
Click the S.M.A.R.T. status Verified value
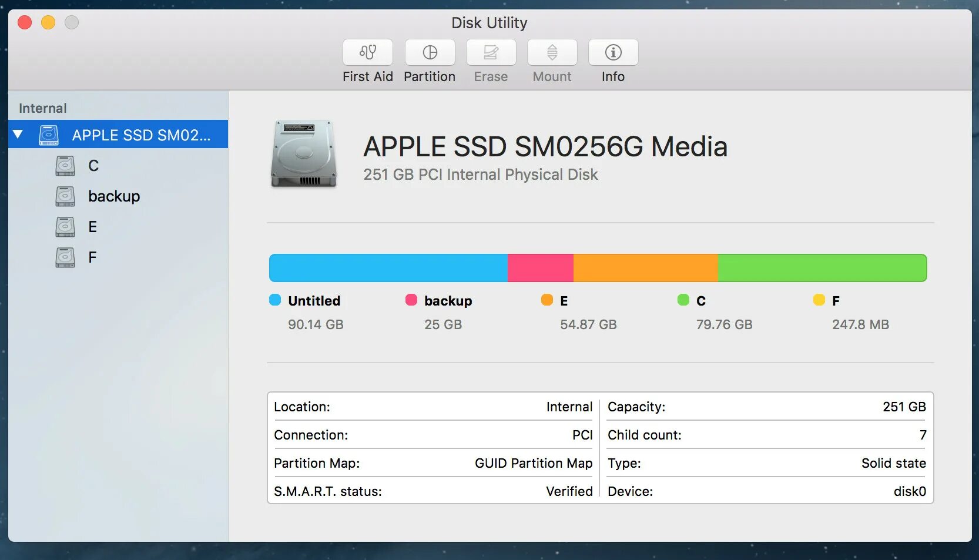coord(569,491)
